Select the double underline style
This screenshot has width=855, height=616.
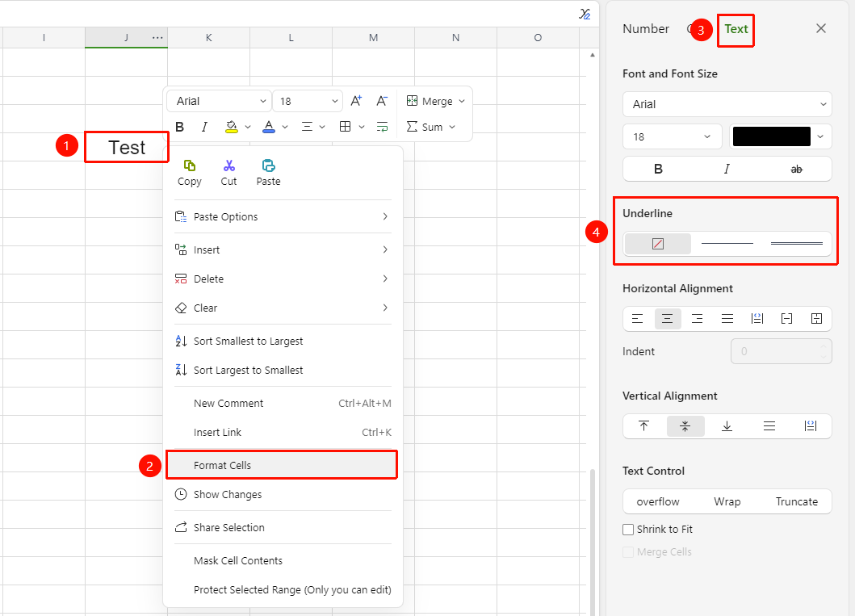(x=796, y=244)
